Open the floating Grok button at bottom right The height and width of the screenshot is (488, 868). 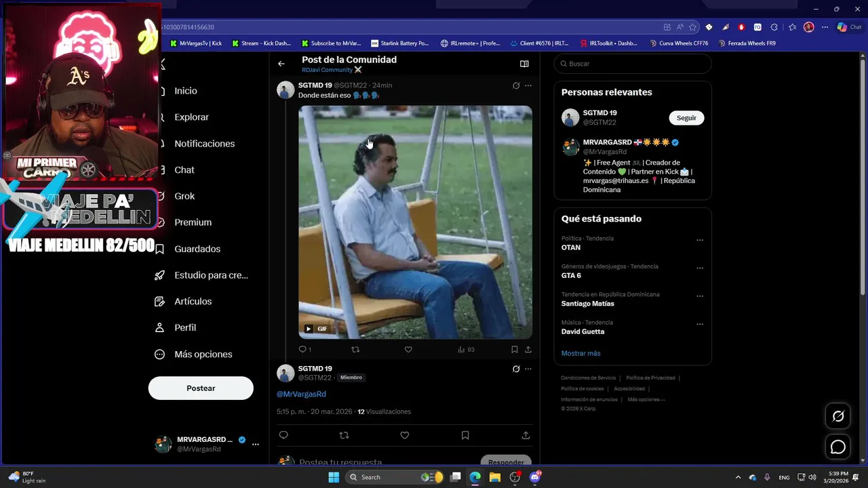tap(838, 416)
